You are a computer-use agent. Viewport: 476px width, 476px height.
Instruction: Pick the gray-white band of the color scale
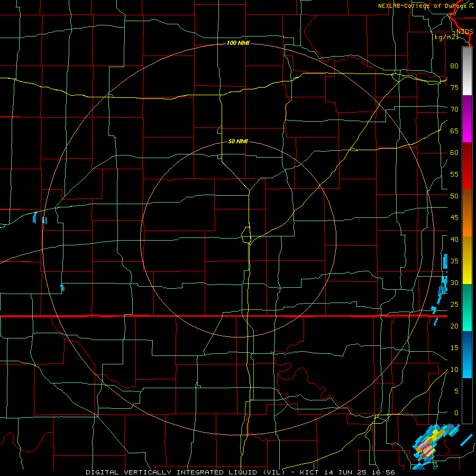coord(467,71)
